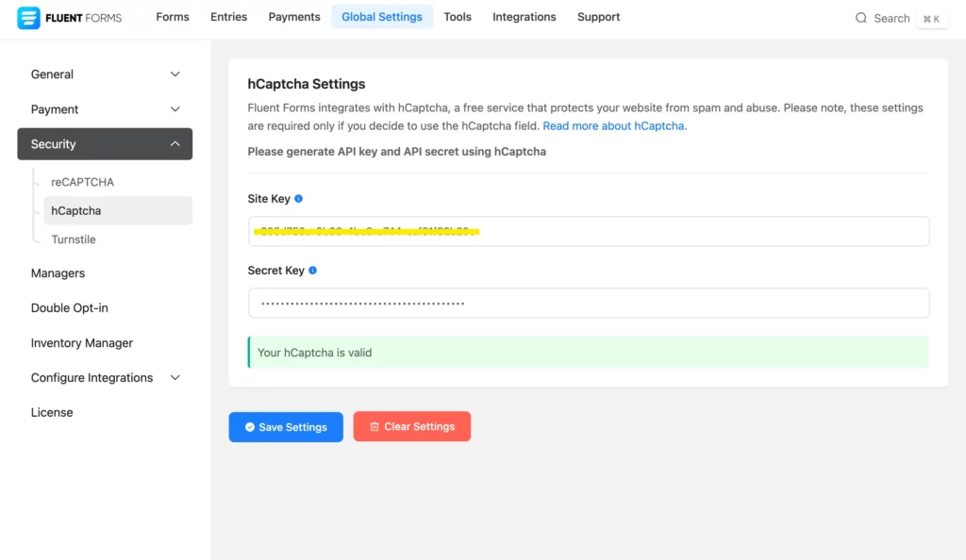Open the Integrations menu
Screen dimensions: 966x560
[525, 17]
